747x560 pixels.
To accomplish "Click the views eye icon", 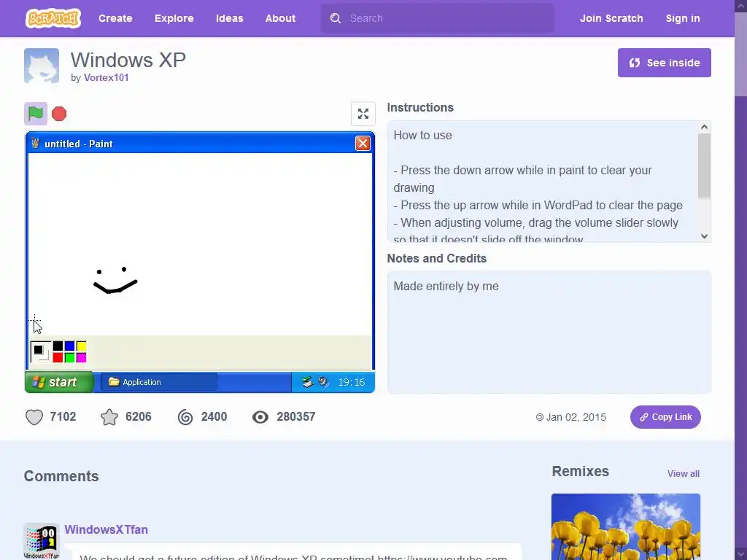I will tap(260, 417).
